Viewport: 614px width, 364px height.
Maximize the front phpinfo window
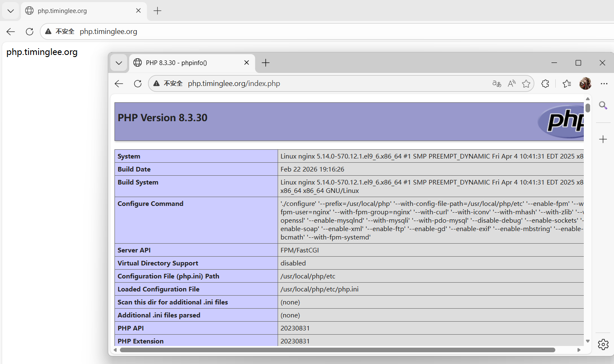click(x=578, y=62)
